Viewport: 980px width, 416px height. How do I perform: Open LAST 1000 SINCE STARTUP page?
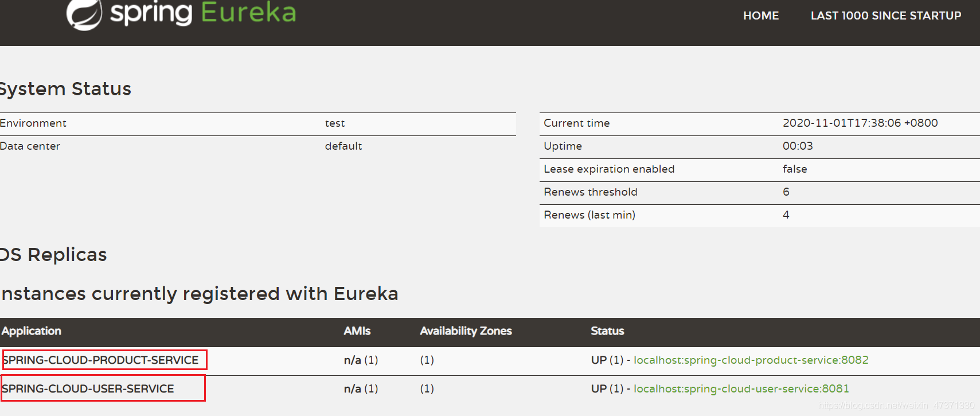(x=886, y=15)
